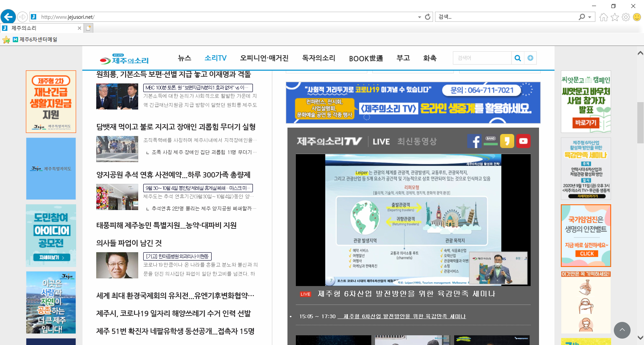
Task: Click the 검색어 site search field
Action: [x=482, y=58]
